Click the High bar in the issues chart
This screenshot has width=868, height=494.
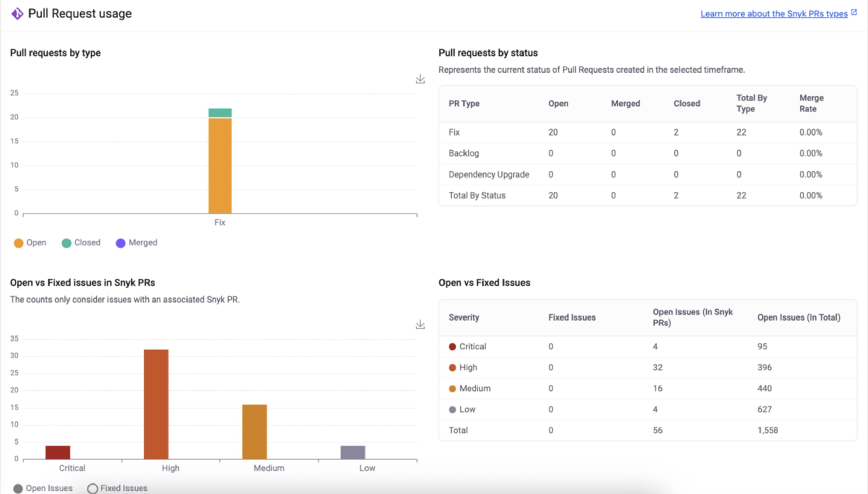coord(156,405)
